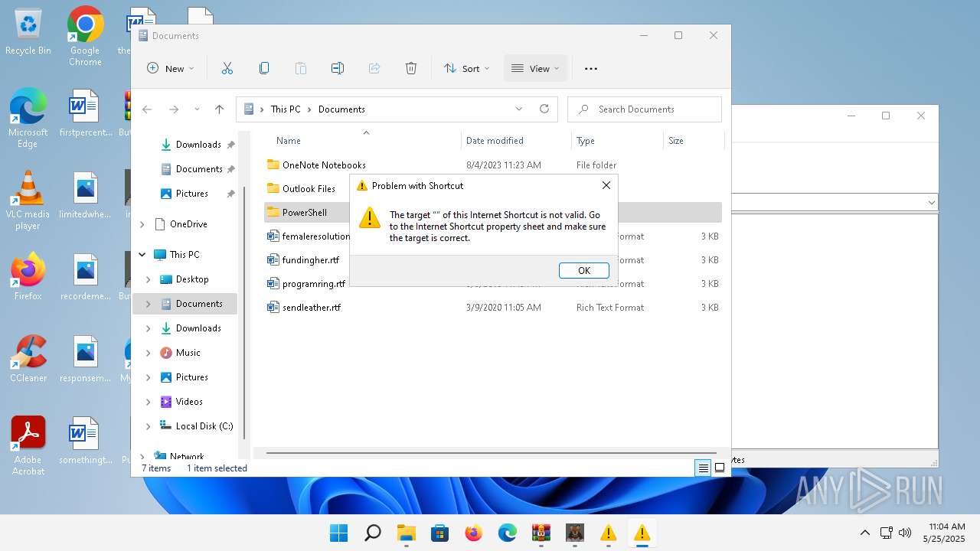Expand the Videos tree node
This screenshot has width=980, height=551.
pyautogui.click(x=149, y=402)
